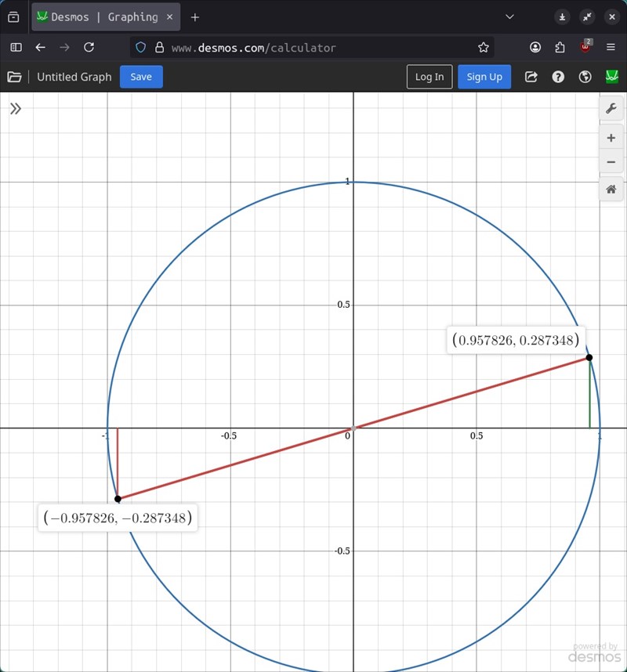The width and height of the screenshot is (627, 672).
Task: Open the language globe menu
Action: pyautogui.click(x=585, y=77)
